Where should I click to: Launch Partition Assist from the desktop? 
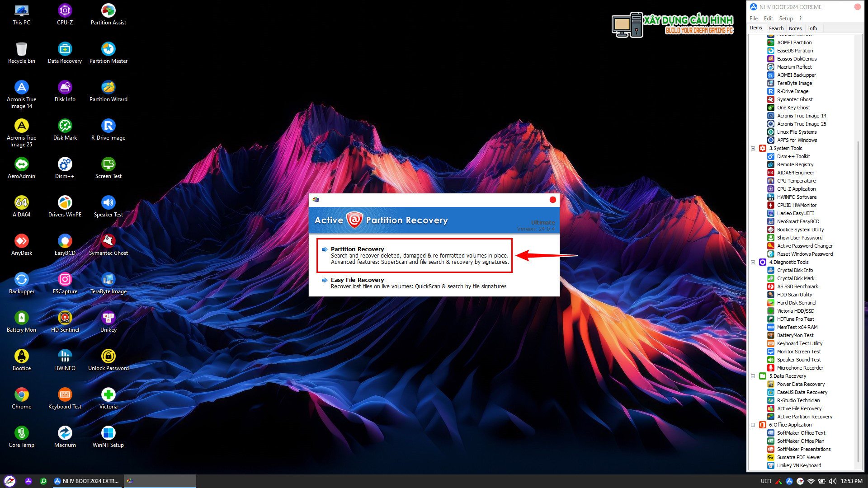point(108,14)
